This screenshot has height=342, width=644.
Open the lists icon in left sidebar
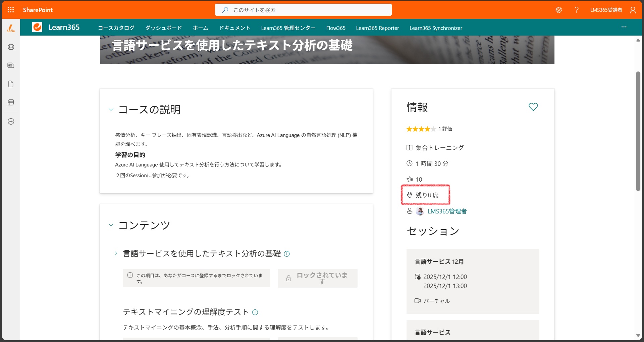coord(11,103)
